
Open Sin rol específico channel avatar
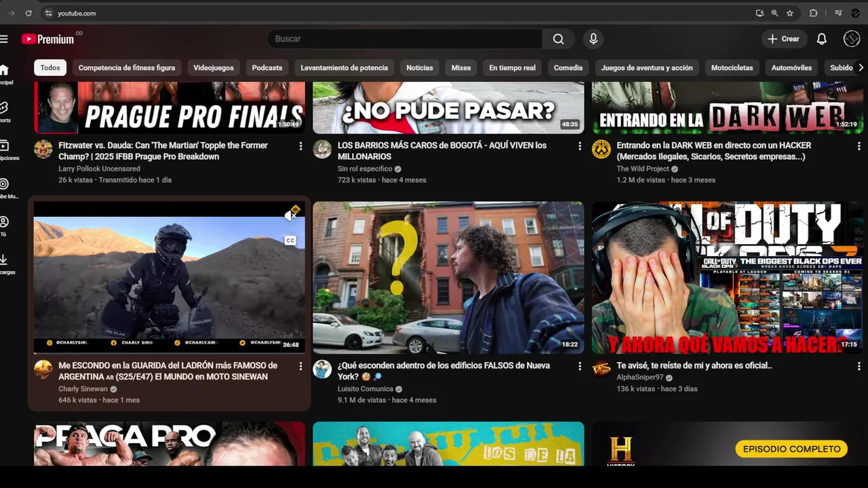tap(322, 150)
